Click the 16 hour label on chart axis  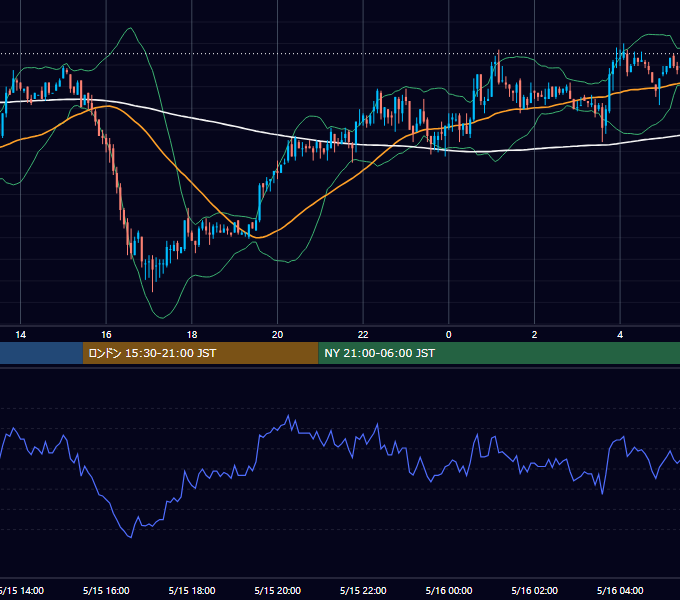point(106,335)
